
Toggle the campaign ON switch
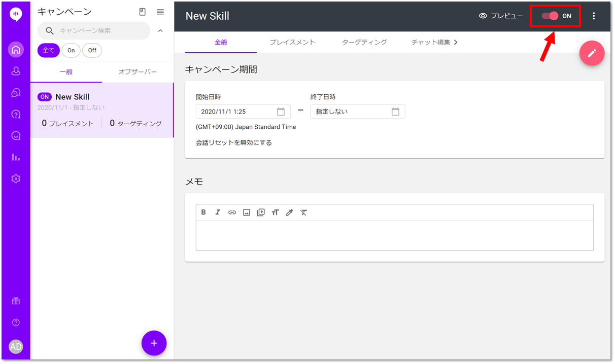pyautogui.click(x=550, y=16)
